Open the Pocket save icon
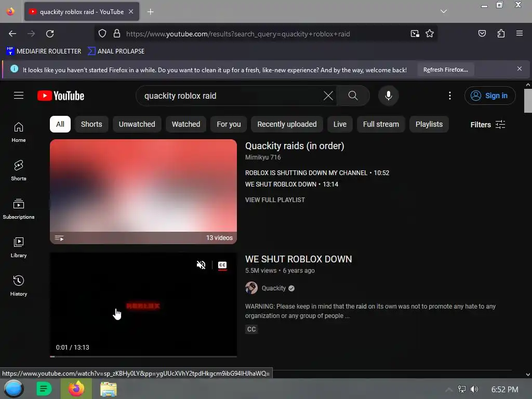This screenshot has width=532, height=399. coord(482,33)
